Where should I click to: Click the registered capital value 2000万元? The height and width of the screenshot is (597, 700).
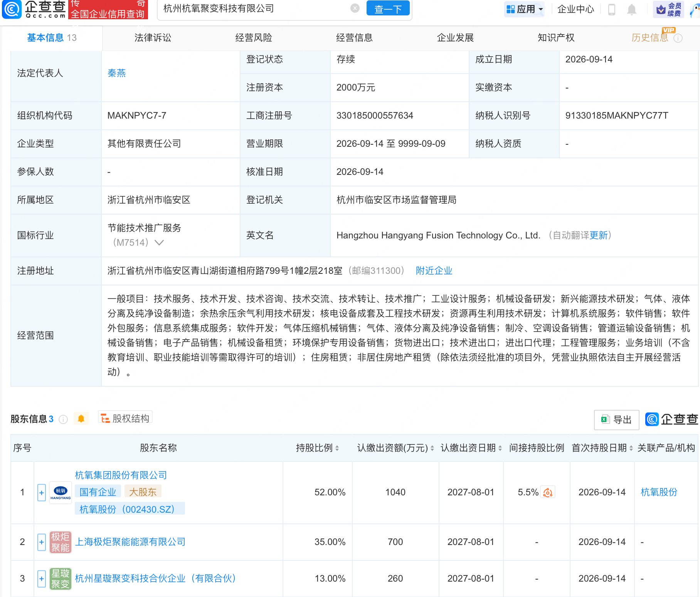[356, 87]
